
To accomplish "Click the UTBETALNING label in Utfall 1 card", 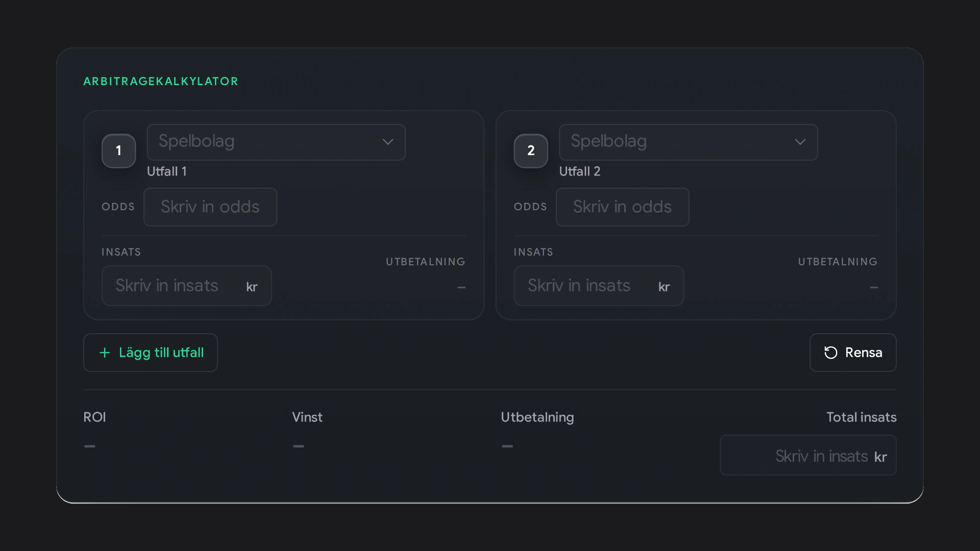I will [426, 262].
